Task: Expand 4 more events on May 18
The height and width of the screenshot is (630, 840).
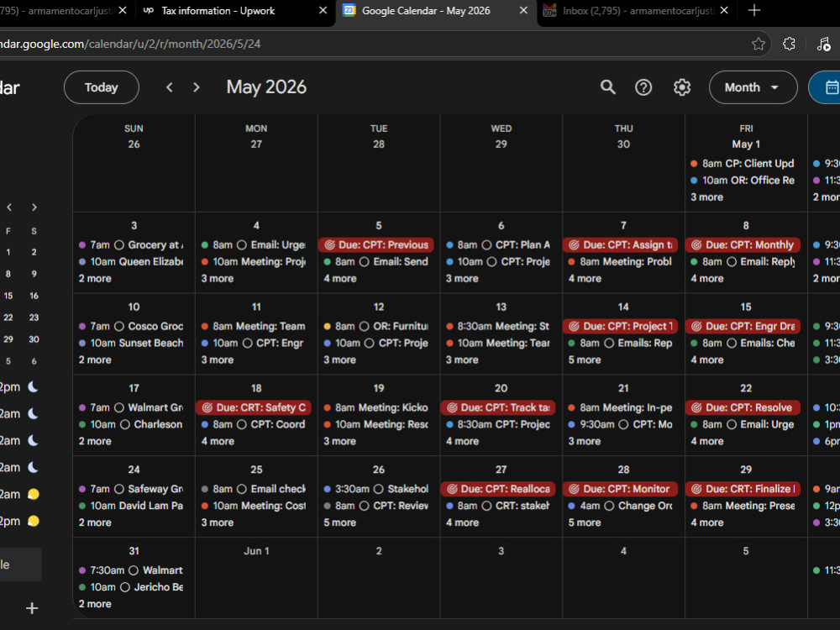Action: (x=218, y=442)
